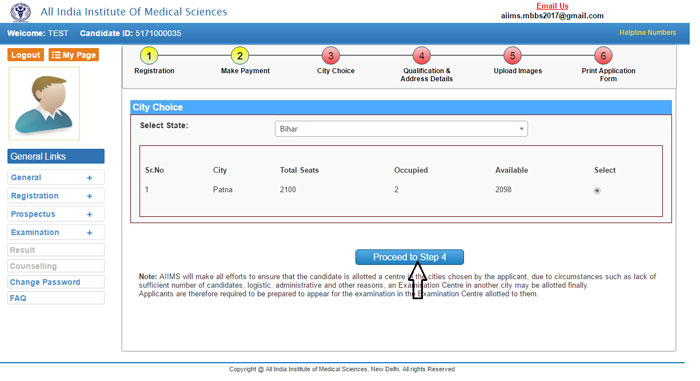The height and width of the screenshot is (381, 700).
Task: Click step 2 Make Payment circle
Action: click(240, 56)
